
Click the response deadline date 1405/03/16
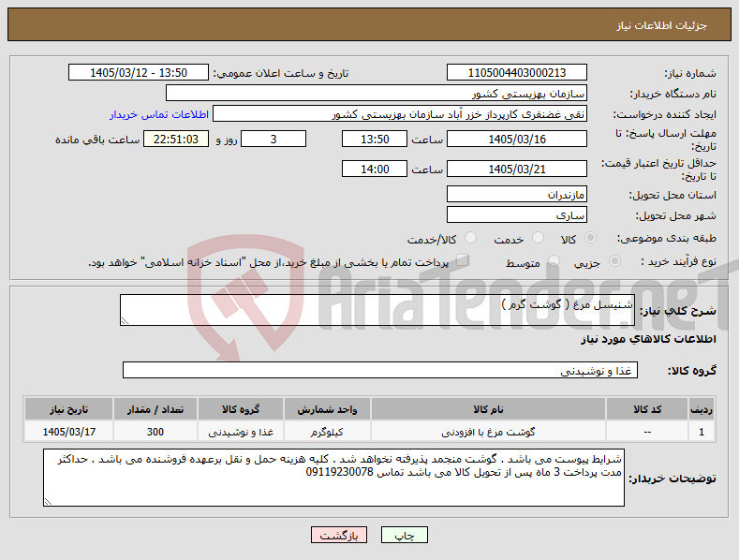click(516, 139)
